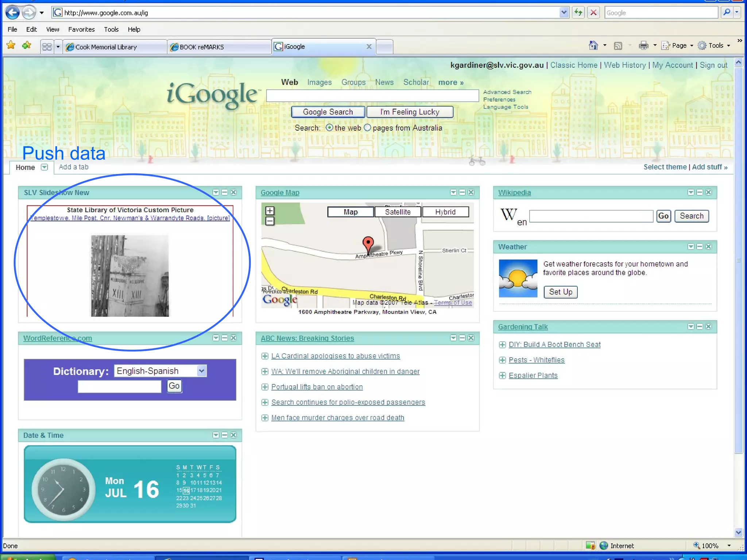
Task: Select 'pages from Australia' radio button
Action: (x=367, y=128)
